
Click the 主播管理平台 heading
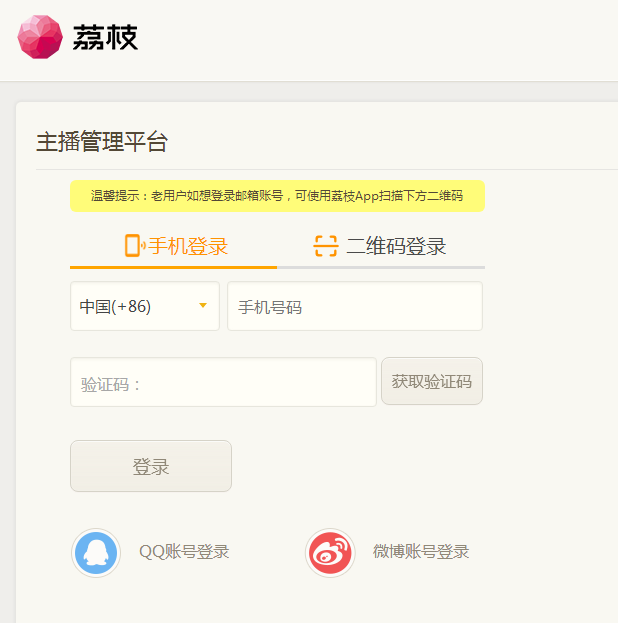(102, 142)
